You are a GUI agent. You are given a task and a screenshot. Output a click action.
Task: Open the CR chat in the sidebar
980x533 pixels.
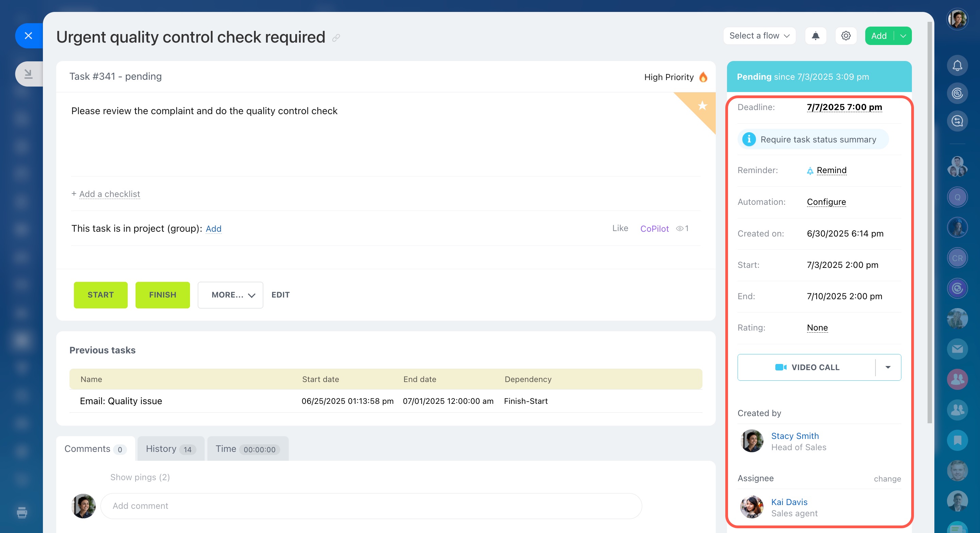[x=957, y=258]
